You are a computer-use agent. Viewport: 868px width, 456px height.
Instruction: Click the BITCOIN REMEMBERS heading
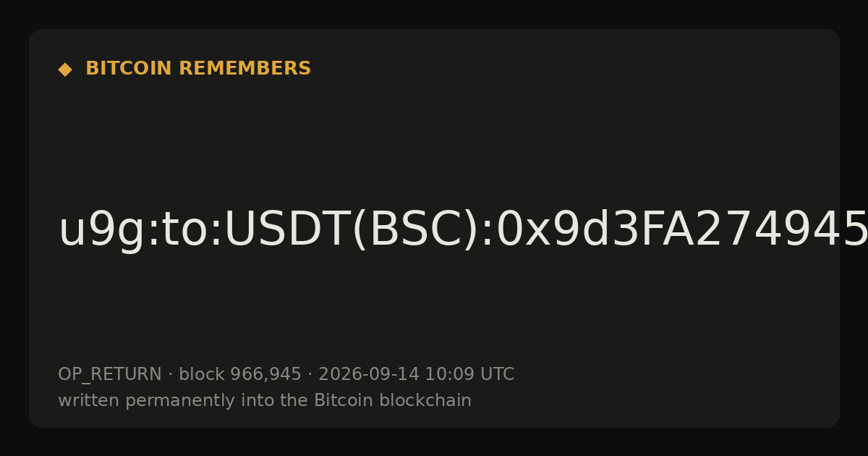[x=198, y=69]
